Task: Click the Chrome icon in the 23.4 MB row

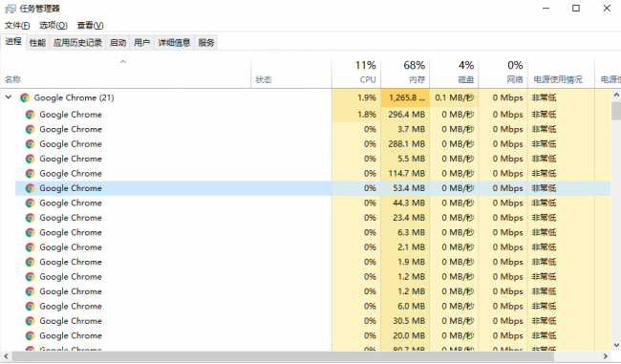Action: tap(31, 218)
